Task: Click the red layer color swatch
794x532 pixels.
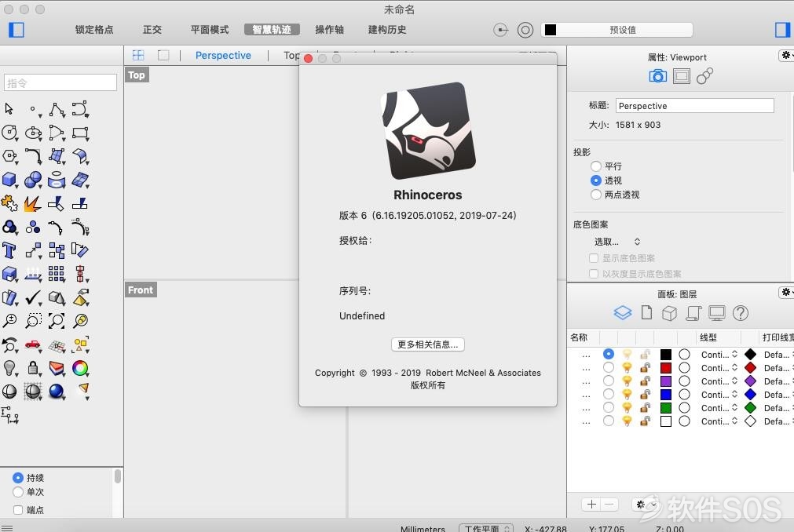Action: 666,368
